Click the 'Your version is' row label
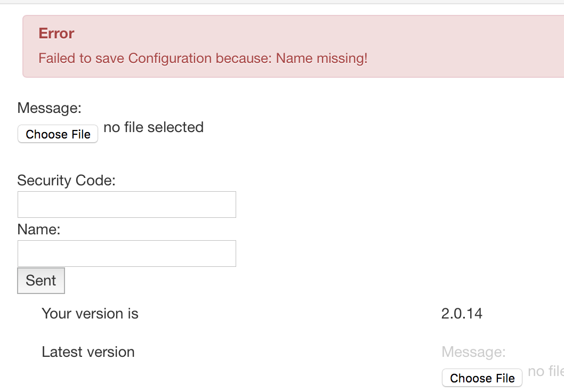This screenshot has width=564, height=392. pyautogui.click(x=90, y=314)
